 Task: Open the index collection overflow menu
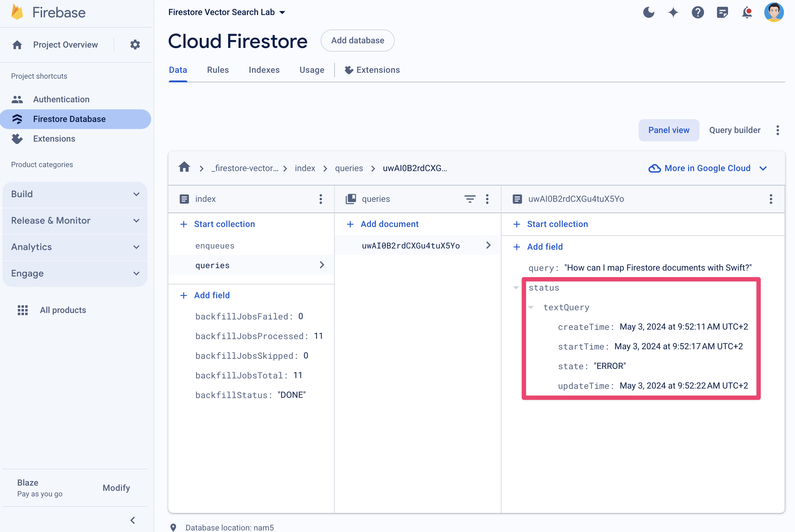pos(321,199)
